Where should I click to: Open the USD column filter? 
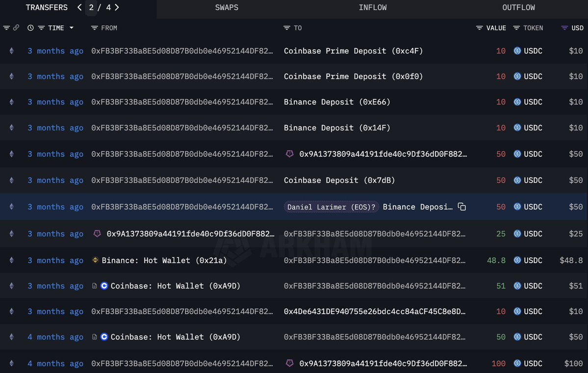(x=564, y=28)
